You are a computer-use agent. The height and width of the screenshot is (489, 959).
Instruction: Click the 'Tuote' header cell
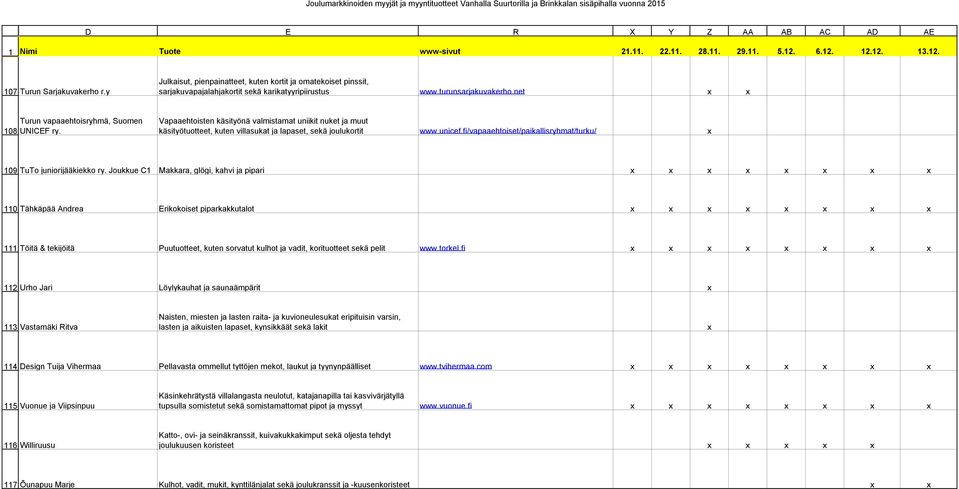point(287,46)
